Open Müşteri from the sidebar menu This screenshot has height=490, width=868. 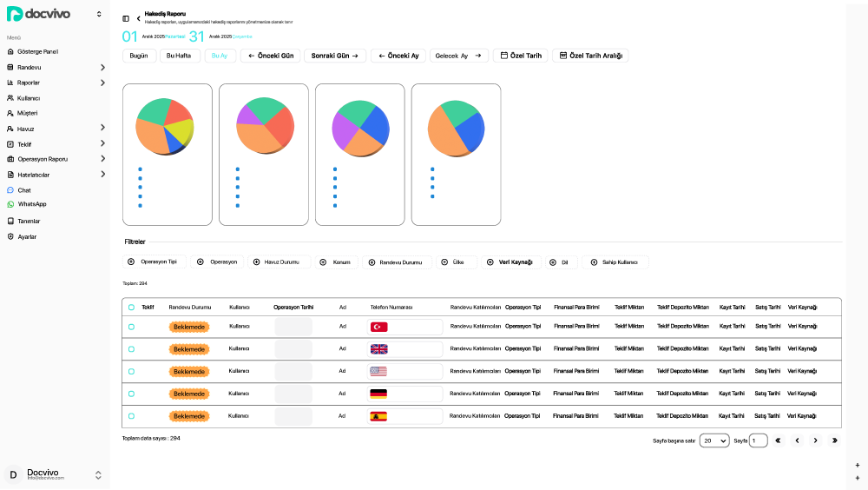[27, 113]
